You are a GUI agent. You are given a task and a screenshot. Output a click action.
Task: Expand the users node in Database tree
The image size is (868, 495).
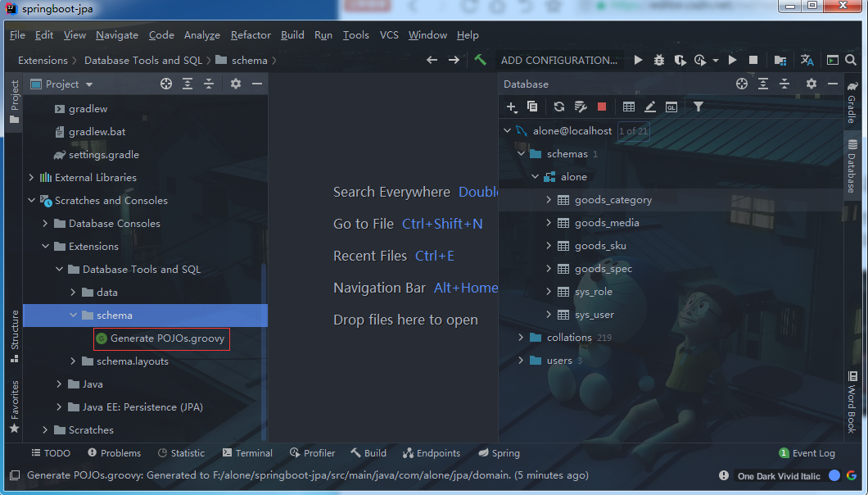pos(521,361)
